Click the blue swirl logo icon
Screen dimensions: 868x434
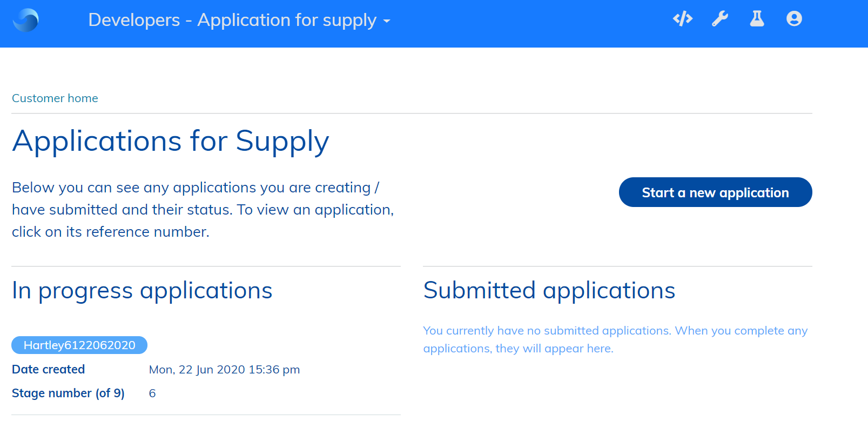(x=25, y=21)
